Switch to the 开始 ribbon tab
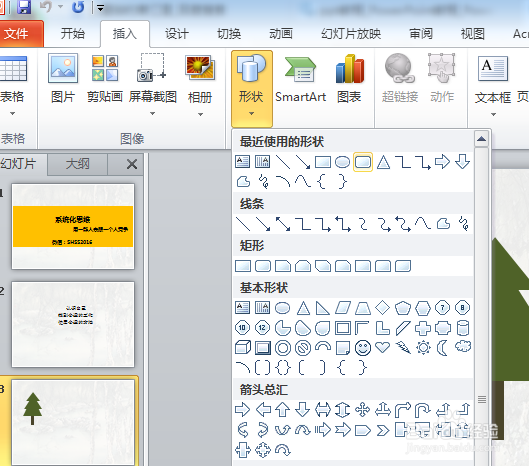 73,34
